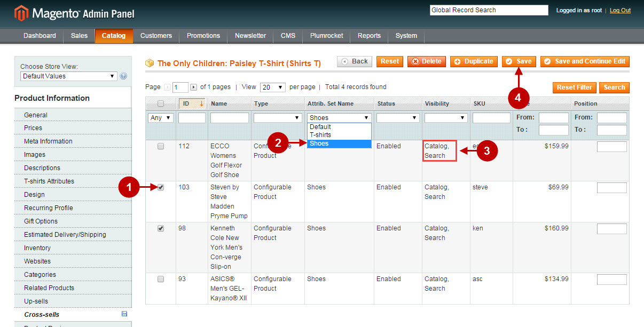Click the Reset Filter button
644x327 pixels.
point(575,87)
